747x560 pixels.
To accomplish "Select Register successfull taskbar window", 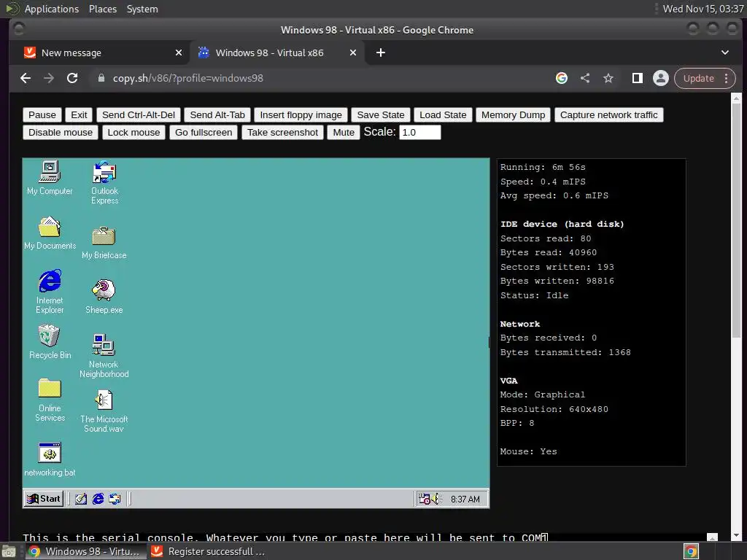I will tap(208, 551).
